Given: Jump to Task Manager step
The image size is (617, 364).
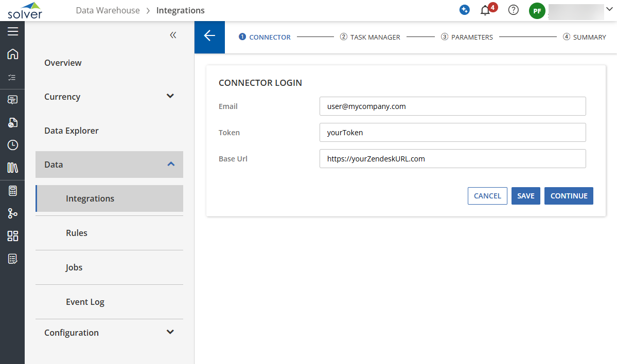Looking at the screenshot, I should point(370,37).
